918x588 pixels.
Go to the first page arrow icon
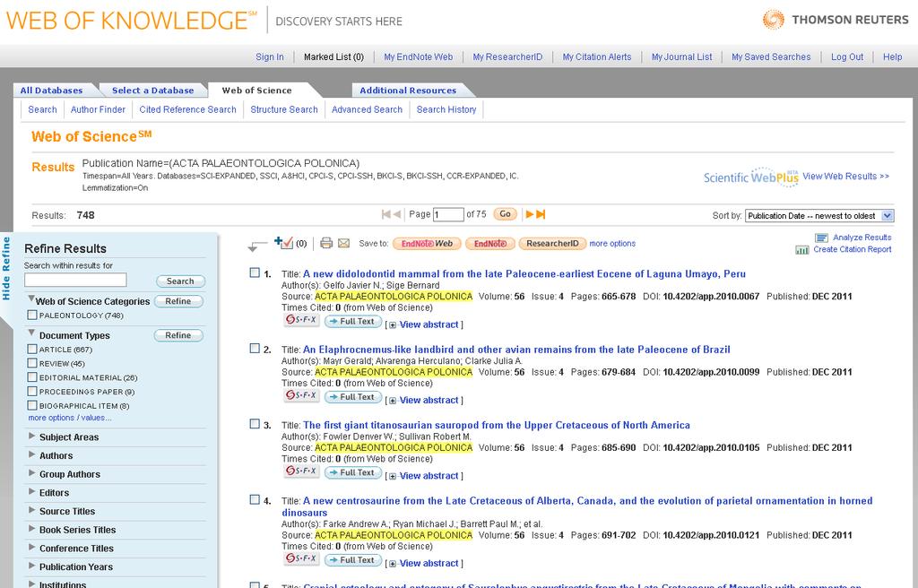click(x=385, y=214)
